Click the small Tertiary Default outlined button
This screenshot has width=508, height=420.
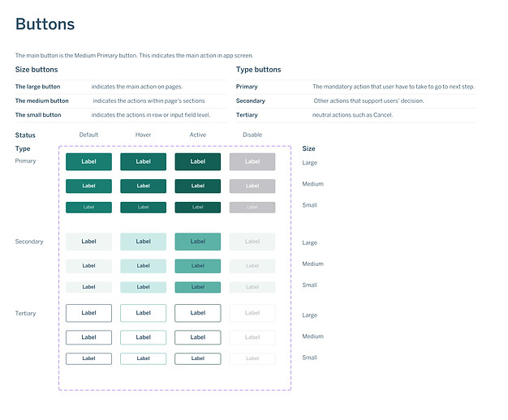point(88,359)
